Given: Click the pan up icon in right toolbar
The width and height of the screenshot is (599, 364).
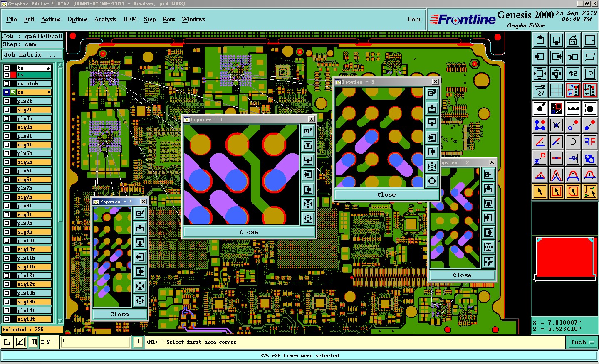Looking at the screenshot, I should click(540, 40).
